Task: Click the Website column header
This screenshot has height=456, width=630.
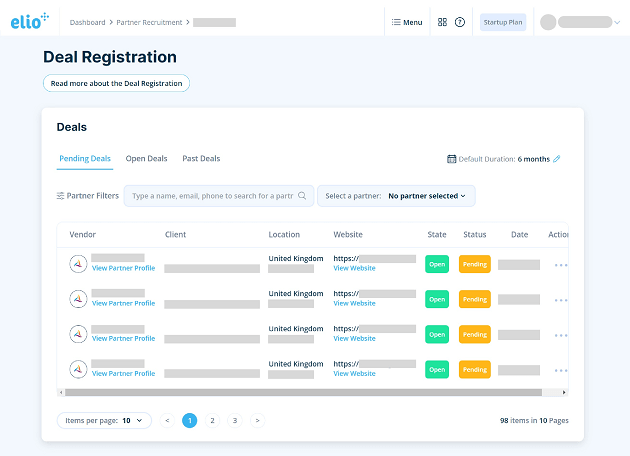Action: click(348, 235)
